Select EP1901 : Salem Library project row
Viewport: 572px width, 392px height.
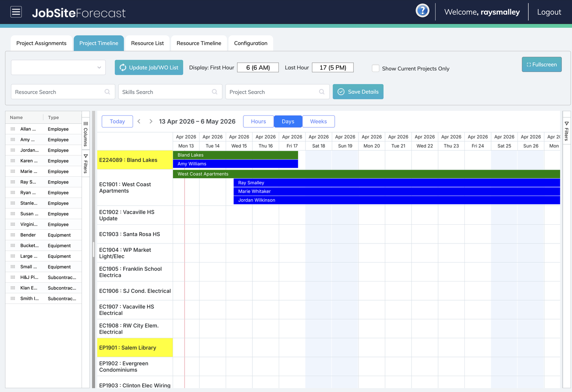tap(135, 348)
